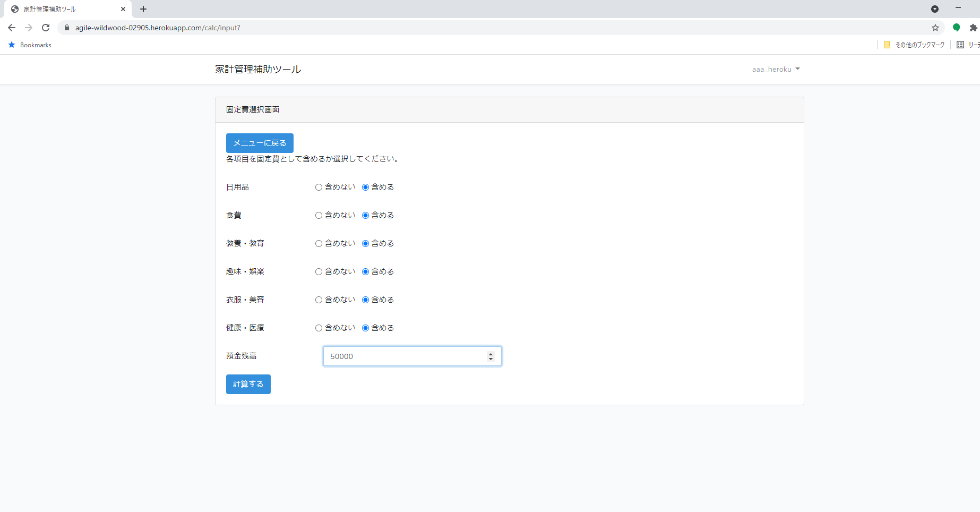Open a new browser tab
The height and width of the screenshot is (512, 980).
[143, 9]
